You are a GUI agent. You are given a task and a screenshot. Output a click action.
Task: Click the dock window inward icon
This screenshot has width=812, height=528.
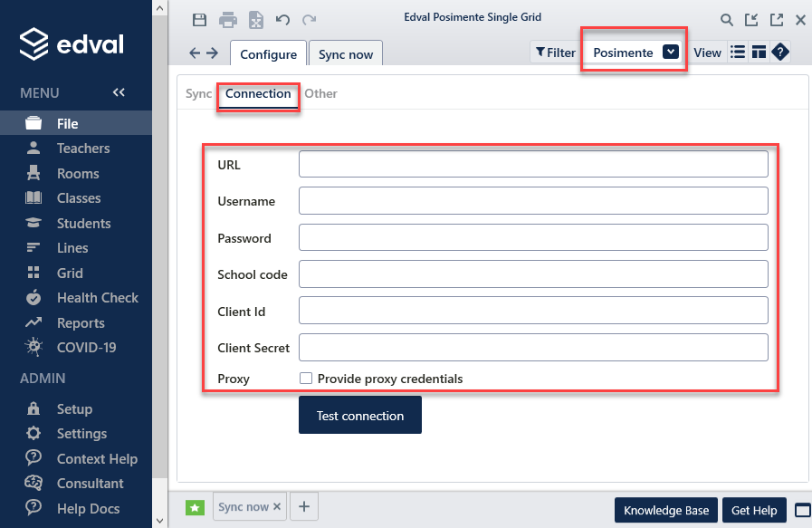751,20
